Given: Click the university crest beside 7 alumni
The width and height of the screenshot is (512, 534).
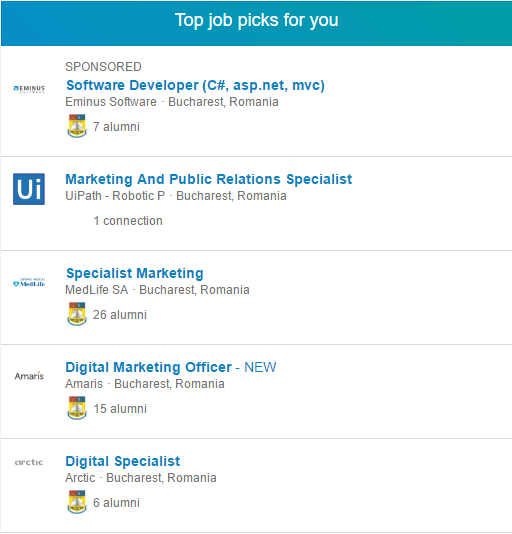Looking at the screenshot, I should 77,126.
